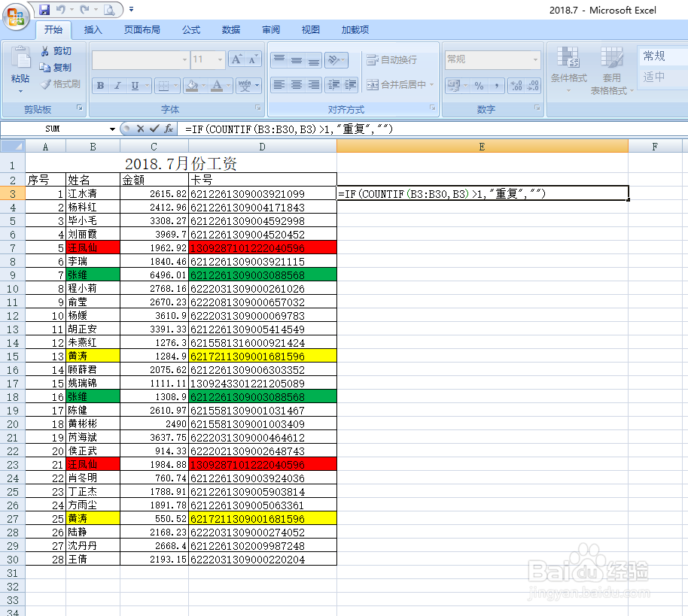Align text left

pyautogui.click(x=279, y=85)
